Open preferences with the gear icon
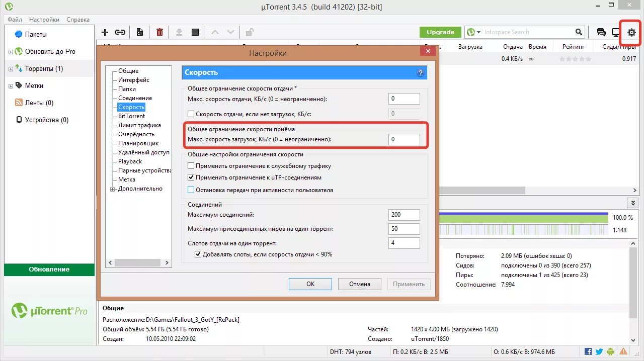The height and width of the screenshot is (361, 644). (631, 32)
